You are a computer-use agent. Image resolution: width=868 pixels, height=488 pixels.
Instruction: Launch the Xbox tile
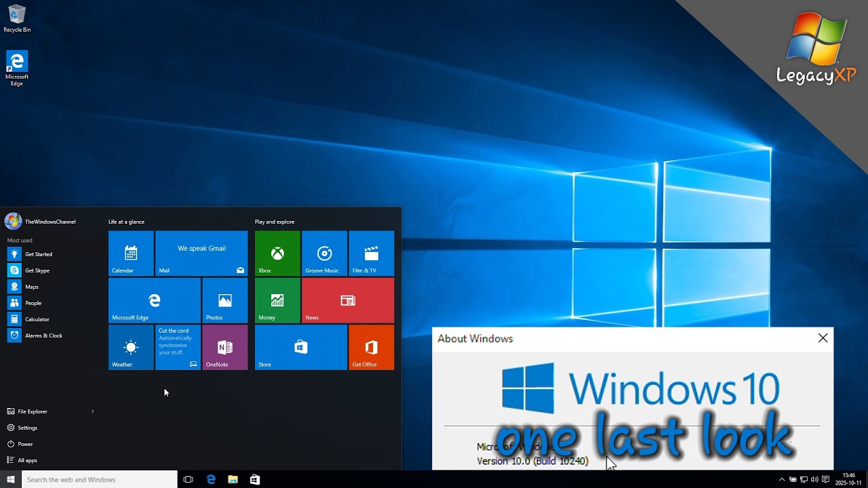point(277,253)
